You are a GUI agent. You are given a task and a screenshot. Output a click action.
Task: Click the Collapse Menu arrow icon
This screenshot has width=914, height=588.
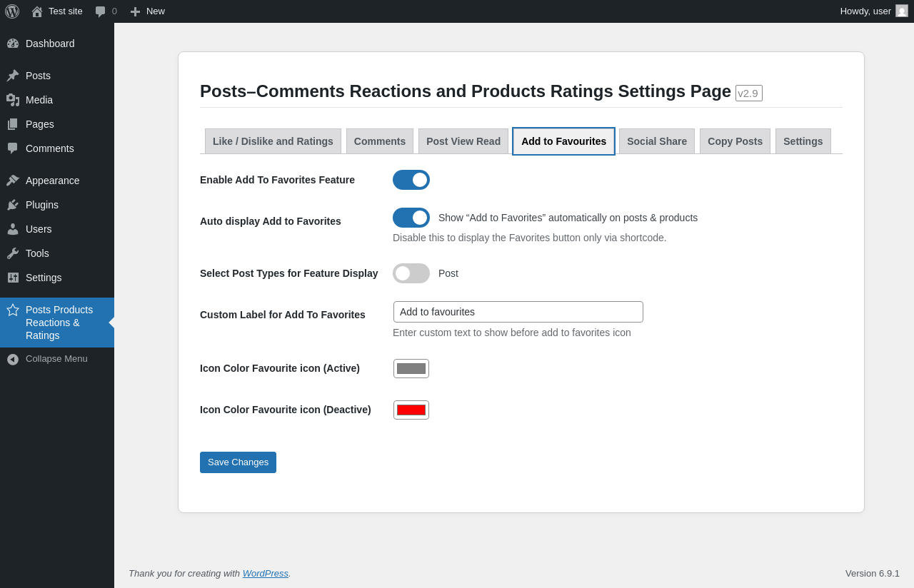click(13, 359)
